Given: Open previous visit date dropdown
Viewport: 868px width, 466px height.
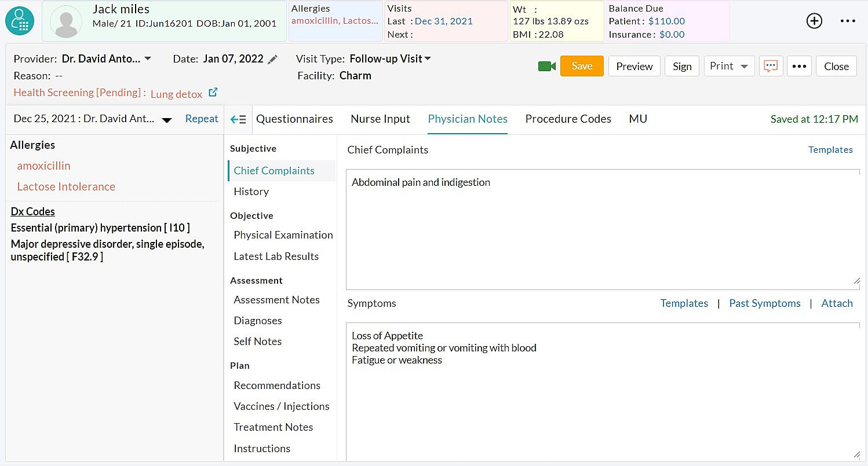Looking at the screenshot, I should point(166,120).
